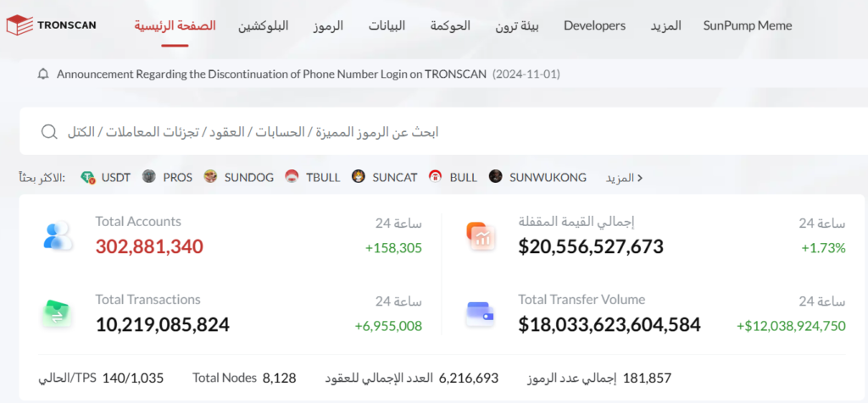The image size is (868, 403).
Task: Click the TPS value 140/1,035
Action: (133, 378)
